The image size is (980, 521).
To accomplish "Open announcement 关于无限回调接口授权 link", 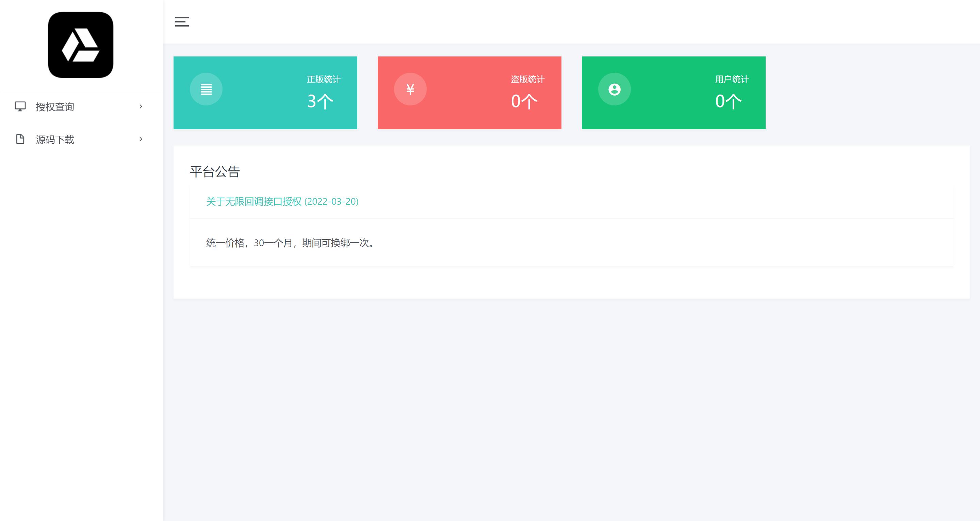I will pyautogui.click(x=282, y=202).
